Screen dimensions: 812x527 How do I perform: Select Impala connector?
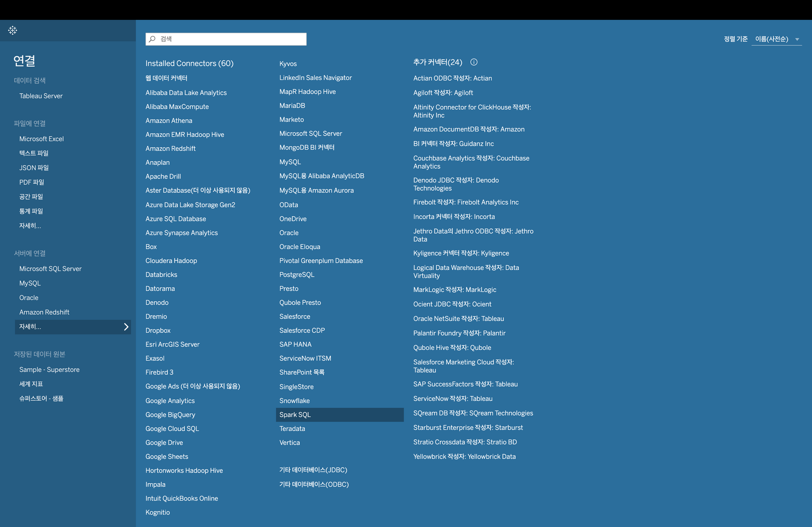pos(155,485)
